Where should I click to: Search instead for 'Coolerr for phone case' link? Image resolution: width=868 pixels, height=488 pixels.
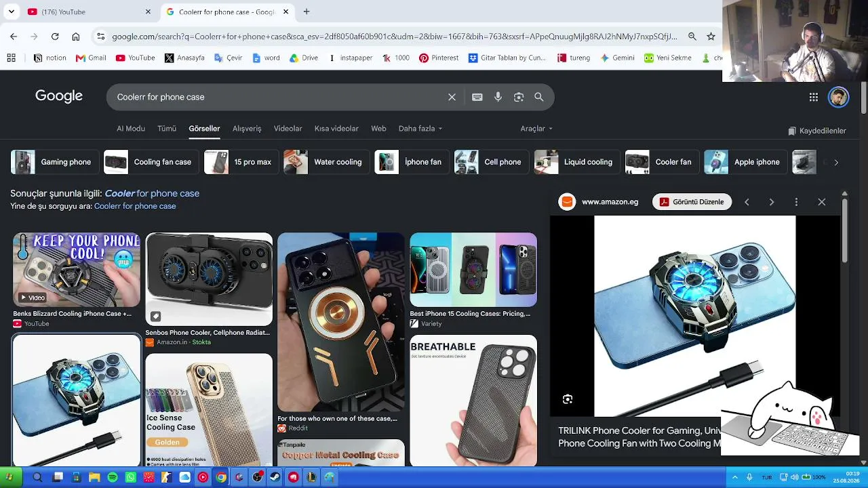click(135, 206)
